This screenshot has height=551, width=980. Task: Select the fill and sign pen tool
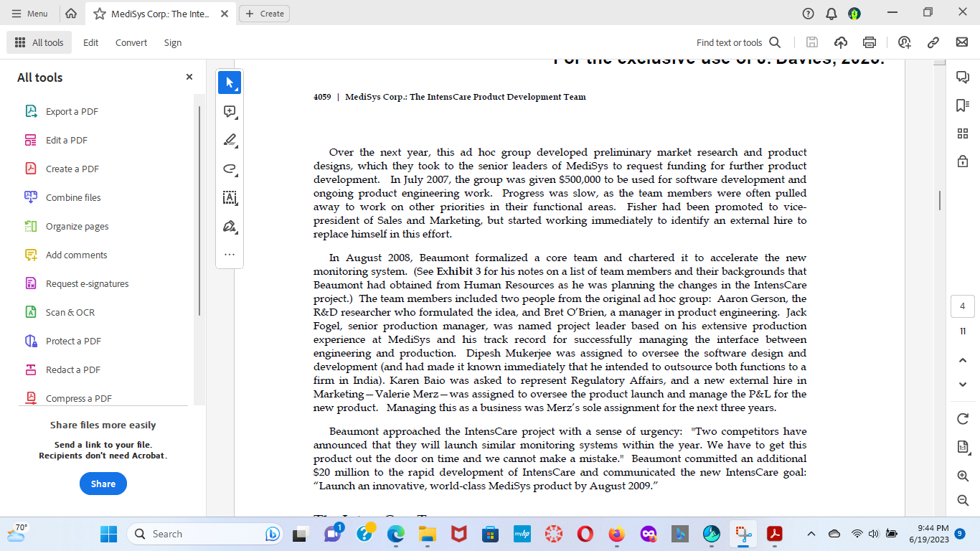pyautogui.click(x=230, y=226)
